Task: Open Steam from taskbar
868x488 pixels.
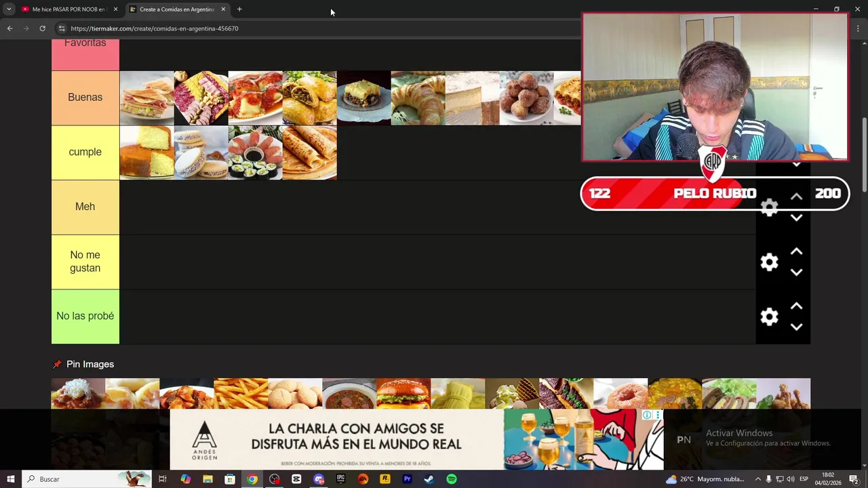Action: (429, 479)
